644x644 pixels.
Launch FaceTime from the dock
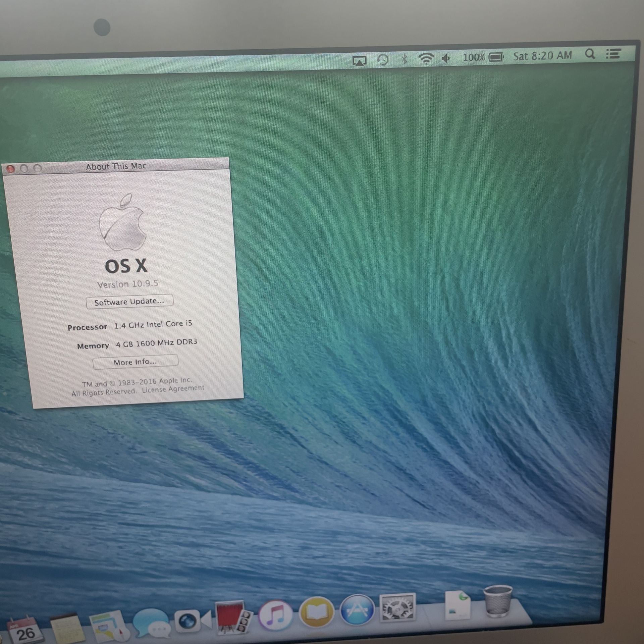pos(192,621)
